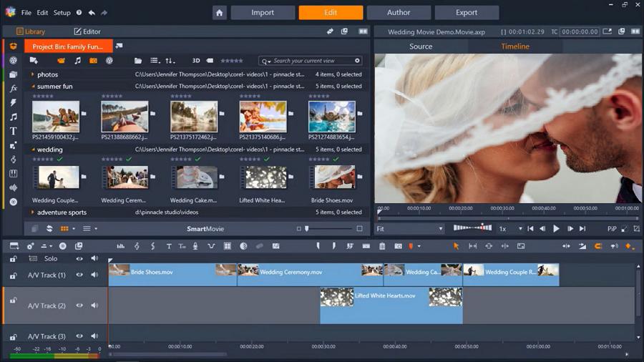
Task: Click the preview scrubber bar
Action: point(508,218)
